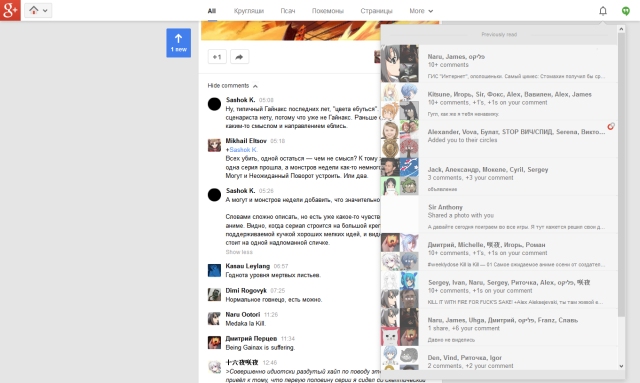Viewport: 640px width, 383px height.
Task: Collapse comments with Hide comments
Action: (232, 86)
